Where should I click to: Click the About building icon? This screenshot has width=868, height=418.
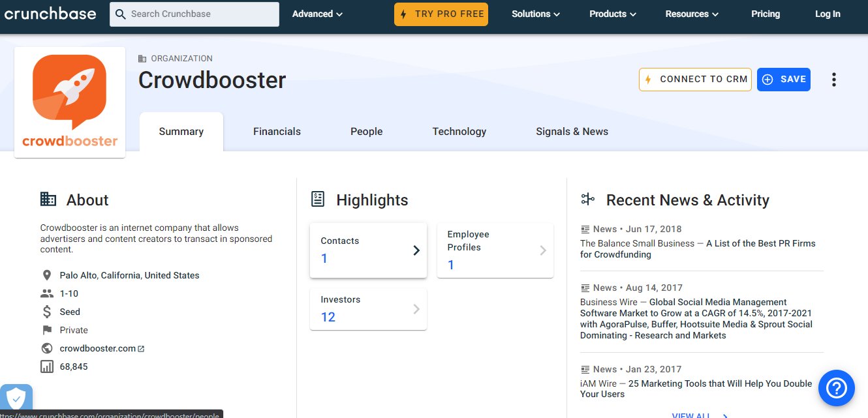pyautogui.click(x=48, y=200)
